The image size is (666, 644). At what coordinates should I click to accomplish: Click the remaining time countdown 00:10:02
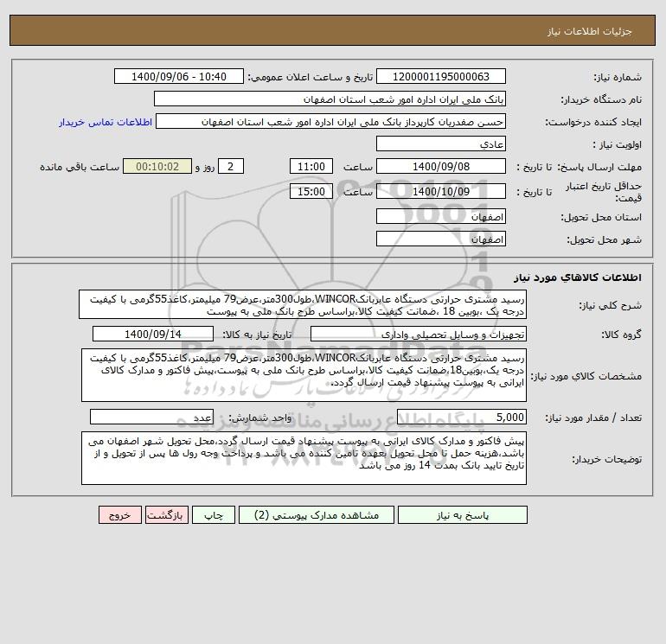click(157, 167)
